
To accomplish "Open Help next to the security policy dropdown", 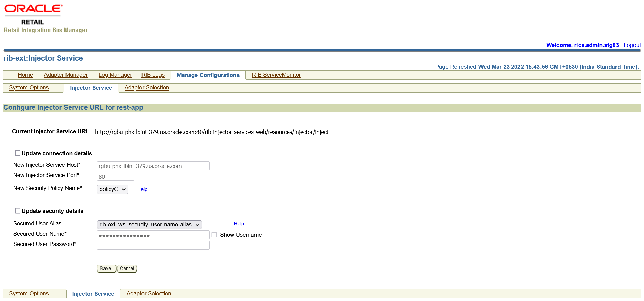I will coord(142,189).
